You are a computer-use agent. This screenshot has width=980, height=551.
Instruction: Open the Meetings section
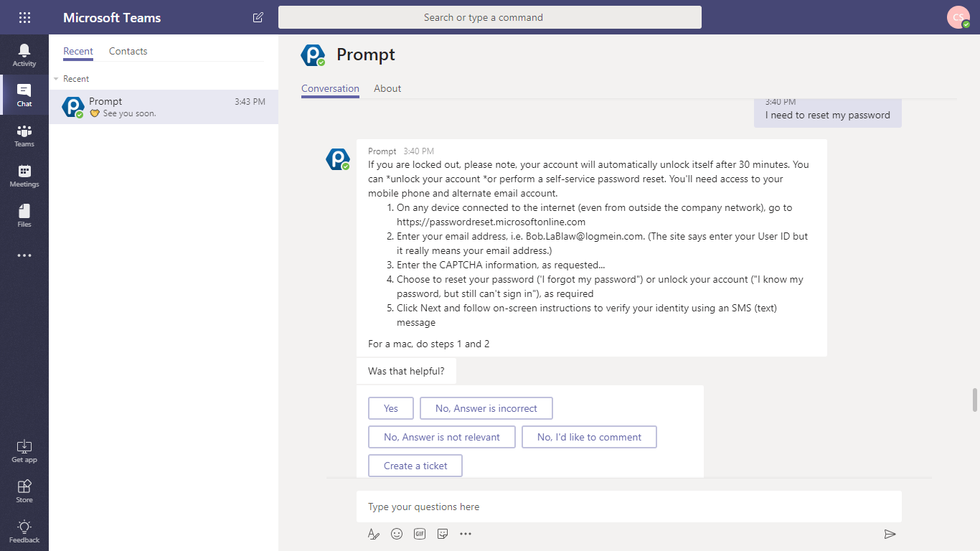pyautogui.click(x=24, y=176)
